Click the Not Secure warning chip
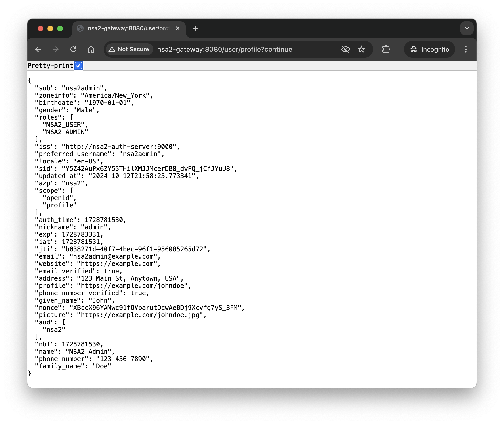 [129, 50]
